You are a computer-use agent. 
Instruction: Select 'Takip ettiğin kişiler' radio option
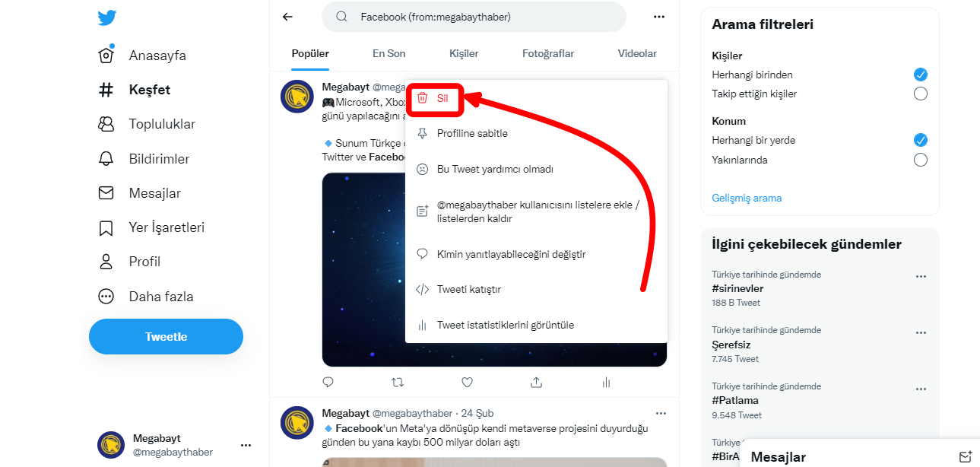(x=920, y=94)
